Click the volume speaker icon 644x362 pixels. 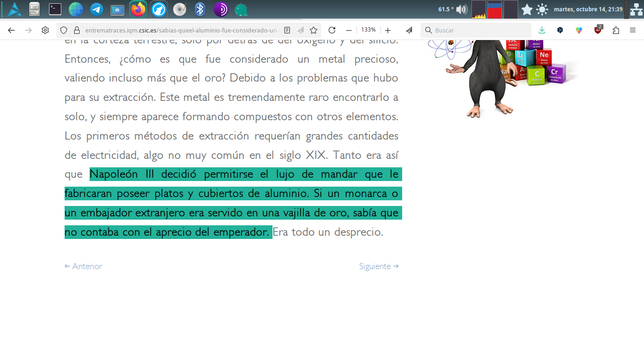(462, 9)
